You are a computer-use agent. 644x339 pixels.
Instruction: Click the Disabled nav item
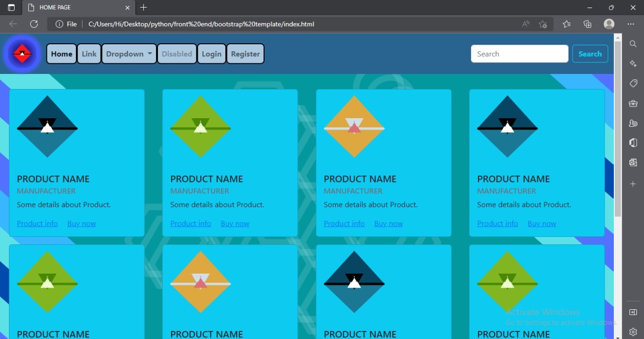point(177,54)
